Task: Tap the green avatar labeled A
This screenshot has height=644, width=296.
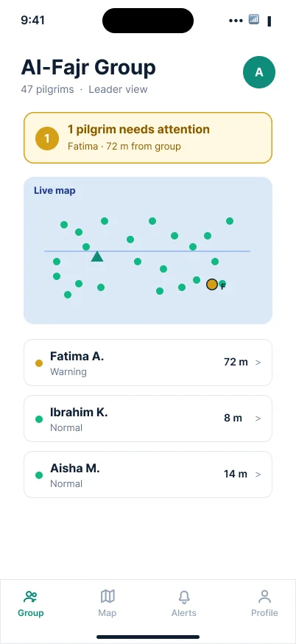Action: (x=259, y=72)
